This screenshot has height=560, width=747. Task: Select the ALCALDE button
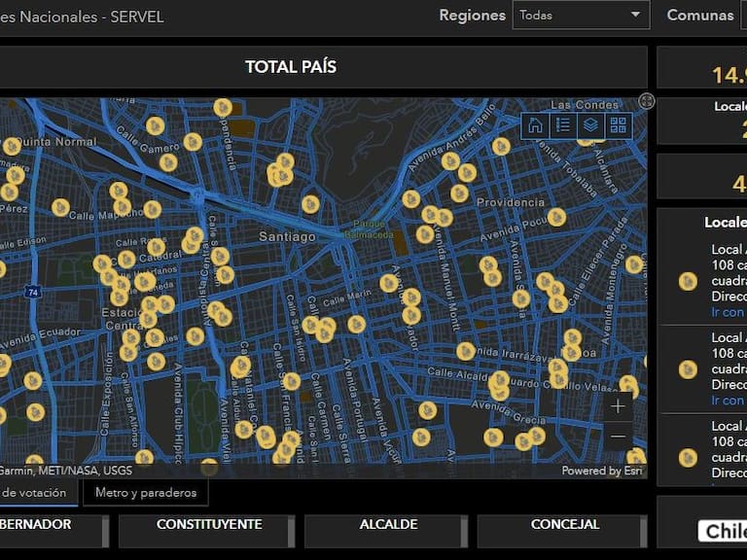[388, 525]
